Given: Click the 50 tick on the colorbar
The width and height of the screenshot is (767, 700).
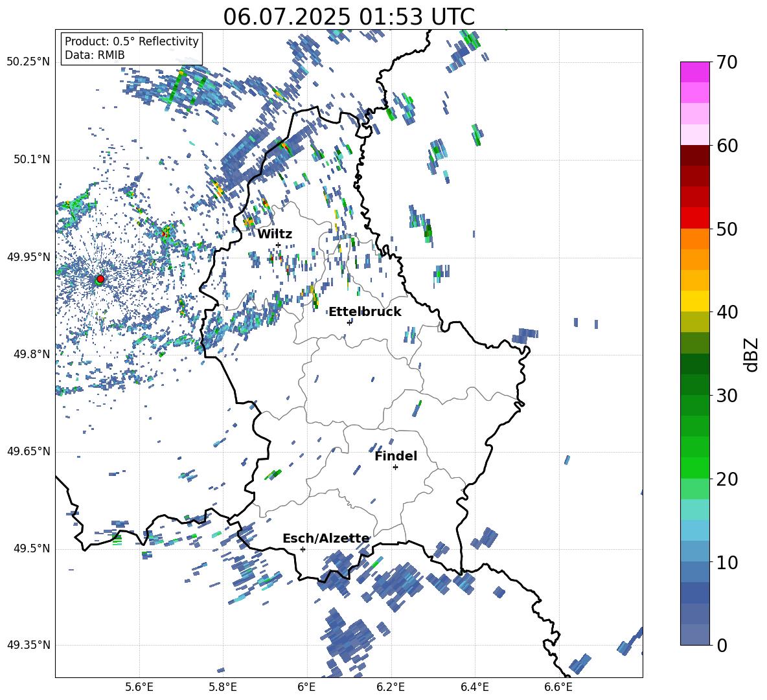Looking at the screenshot, I should pos(726,229).
